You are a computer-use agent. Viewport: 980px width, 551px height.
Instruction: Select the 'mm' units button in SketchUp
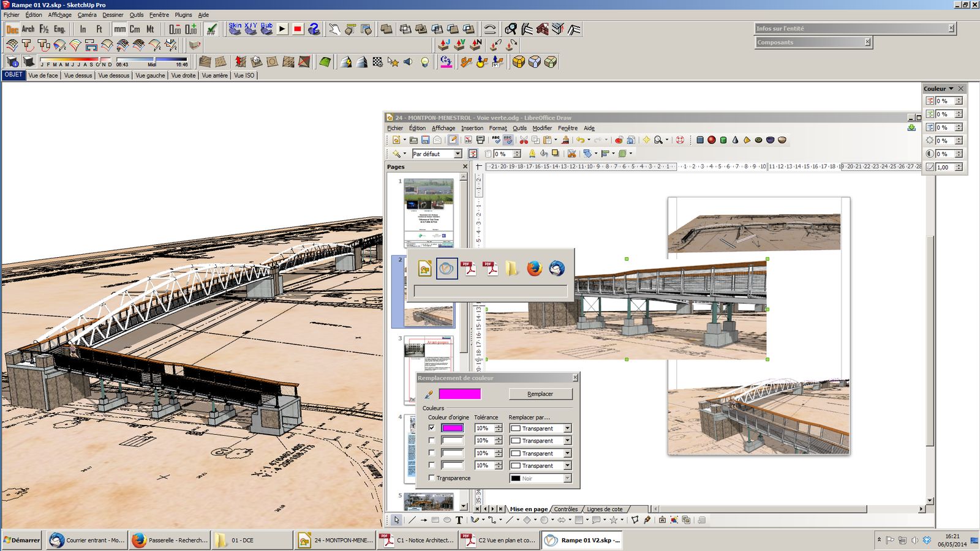(x=119, y=29)
